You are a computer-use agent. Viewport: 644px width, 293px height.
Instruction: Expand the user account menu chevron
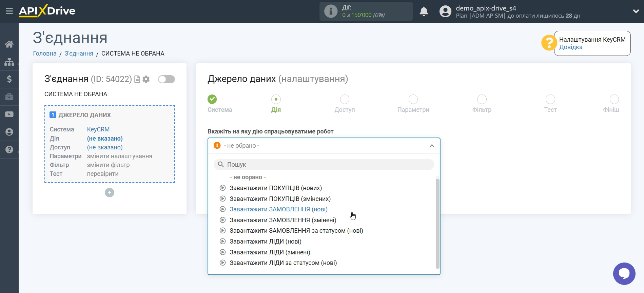pos(636,11)
